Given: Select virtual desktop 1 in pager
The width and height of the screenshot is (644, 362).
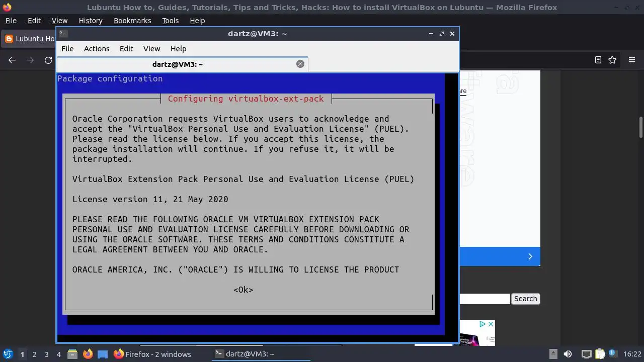Looking at the screenshot, I should 22,354.
